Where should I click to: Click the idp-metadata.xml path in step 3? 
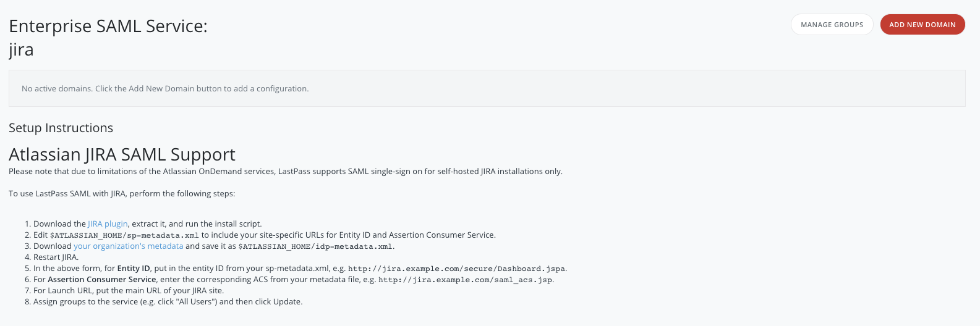[315, 246]
